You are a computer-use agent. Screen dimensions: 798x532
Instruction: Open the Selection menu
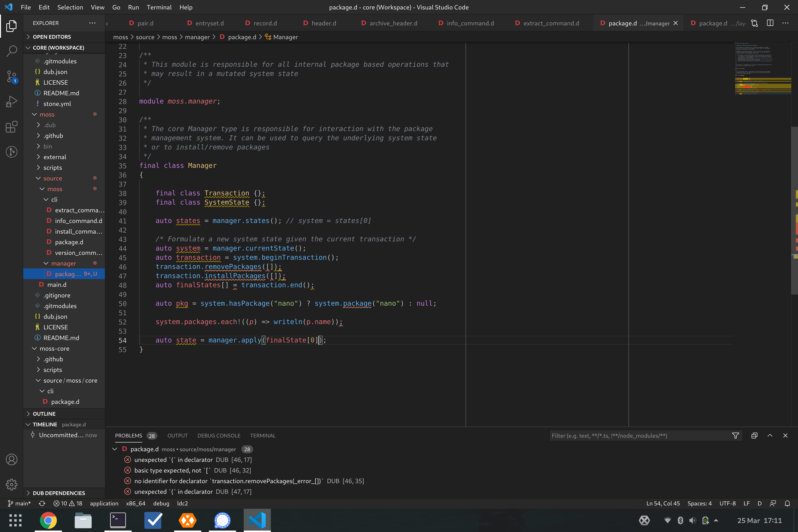point(70,7)
